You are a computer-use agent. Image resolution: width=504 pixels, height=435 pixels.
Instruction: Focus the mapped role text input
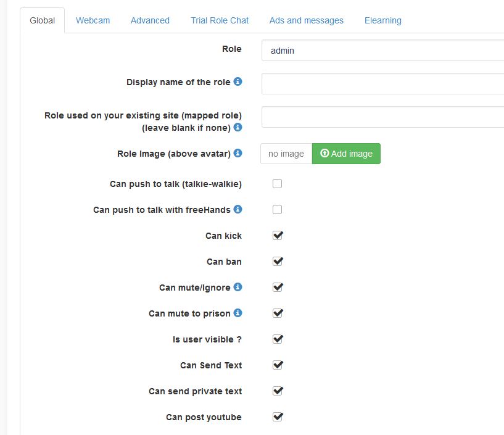[382, 117]
